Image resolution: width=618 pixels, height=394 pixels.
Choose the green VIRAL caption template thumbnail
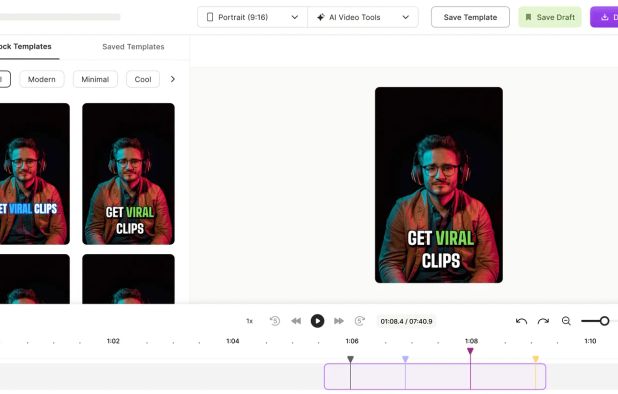[128, 174]
